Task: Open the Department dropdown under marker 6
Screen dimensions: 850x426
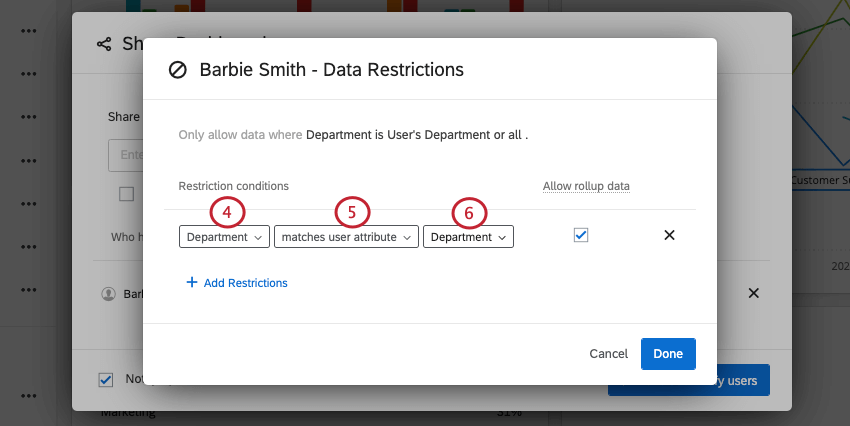Action: point(468,237)
